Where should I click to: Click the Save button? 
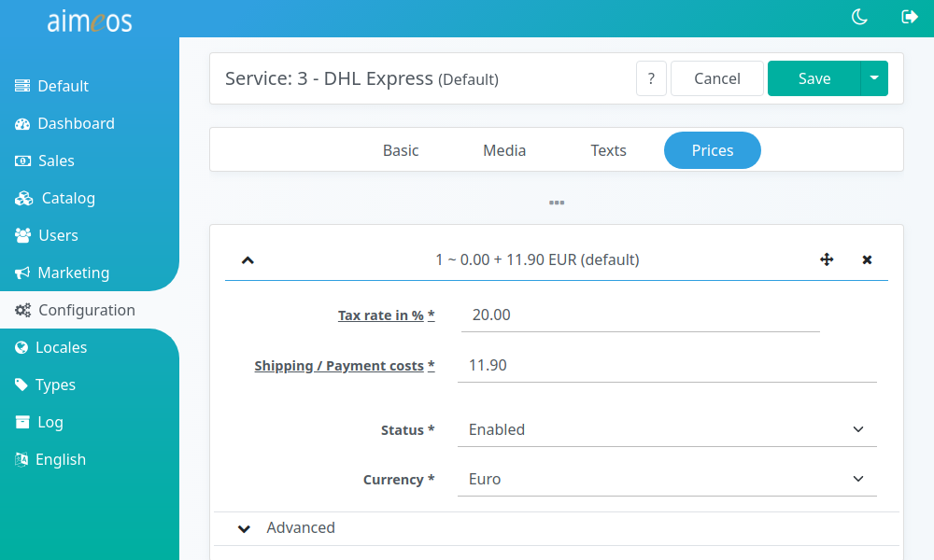point(814,78)
